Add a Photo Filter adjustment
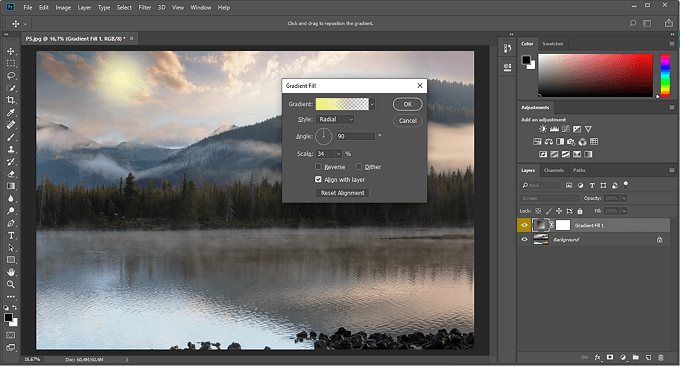 (x=571, y=141)
